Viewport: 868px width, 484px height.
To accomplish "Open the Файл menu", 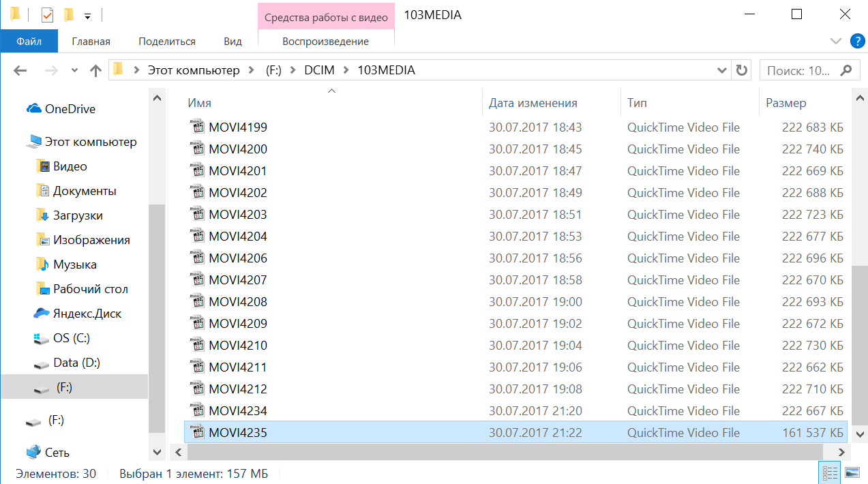I will [x=29, y=42].
